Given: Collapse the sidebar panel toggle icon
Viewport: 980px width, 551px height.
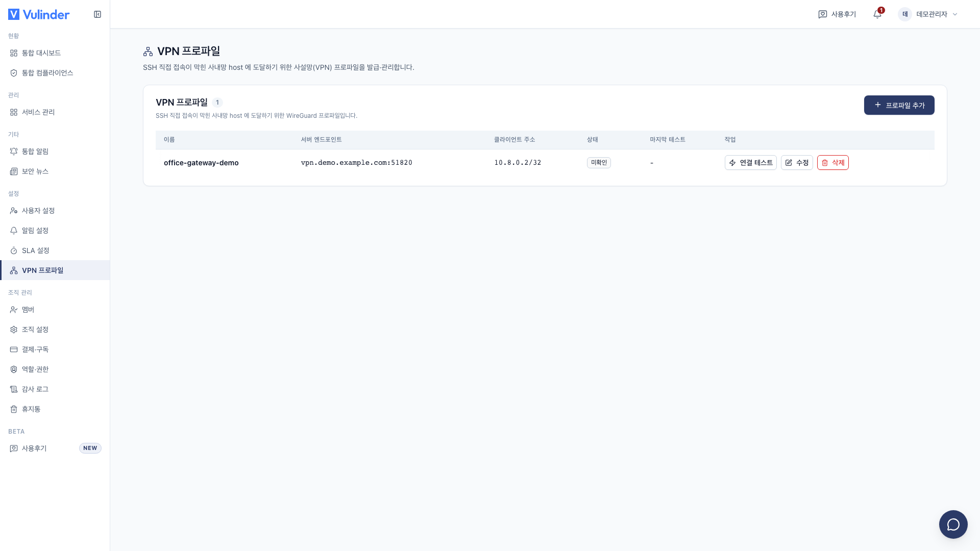Looking at the screenshot, I should 97,14.
